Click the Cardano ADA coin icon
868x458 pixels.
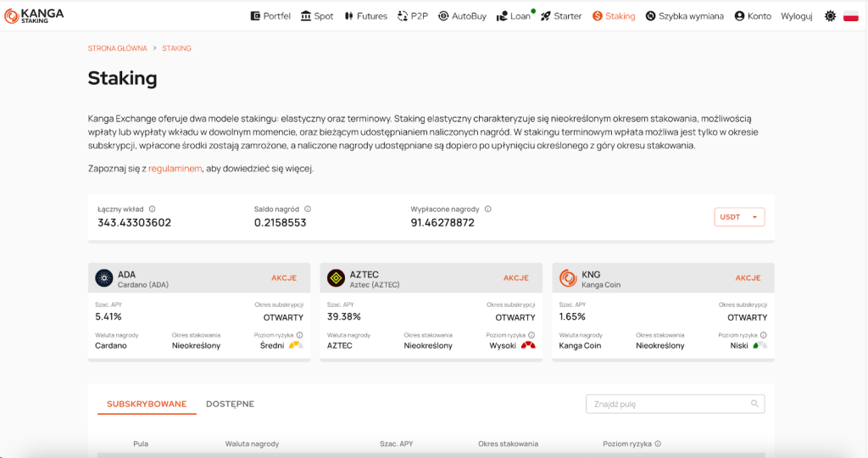point(104,278)
